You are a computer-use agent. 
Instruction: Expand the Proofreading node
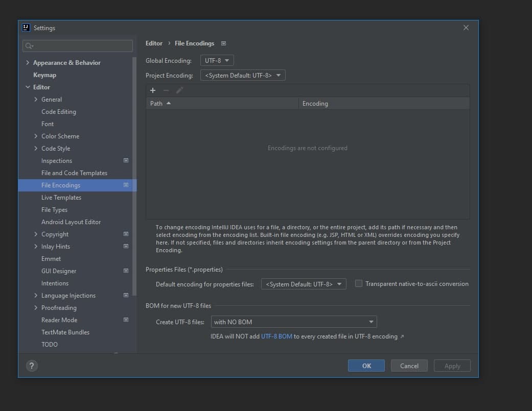(x=36, y=308)
